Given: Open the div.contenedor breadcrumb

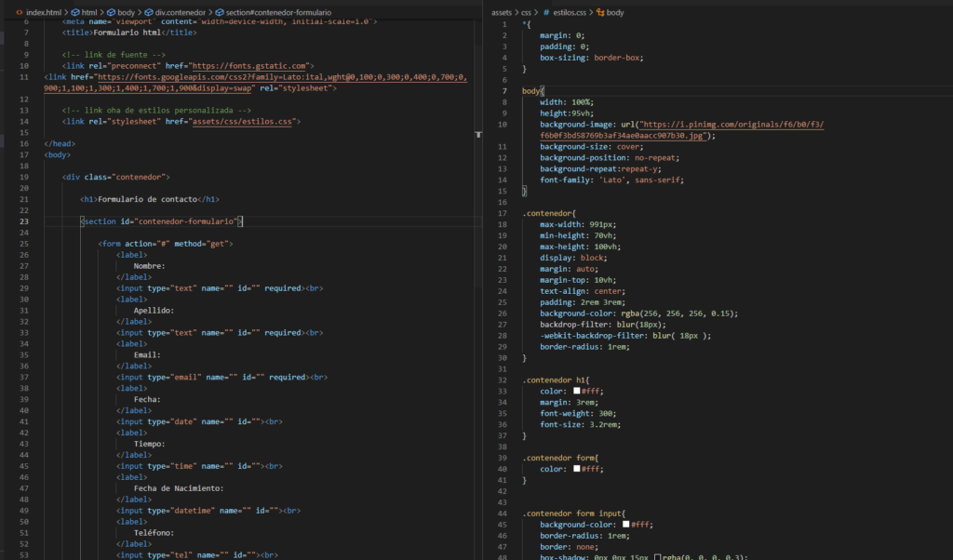Looking at the screenshot, I should coord(181,12).
